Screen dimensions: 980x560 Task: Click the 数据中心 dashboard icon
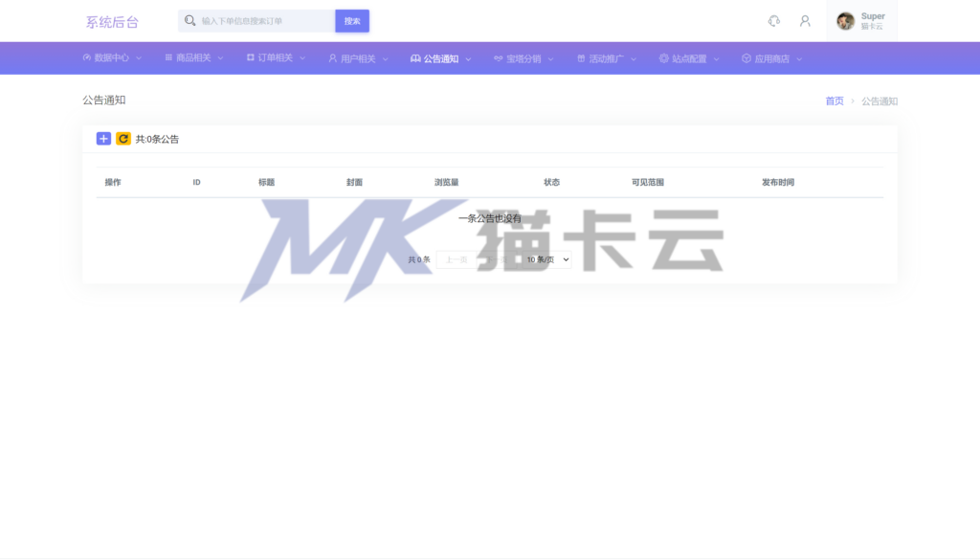87,57
